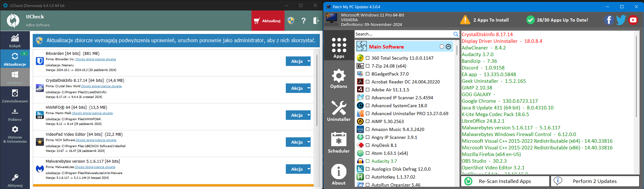Tick the 7-Zip 24.08 checkbox
Viewport: 644px width, 189px height.
(367, 66)
